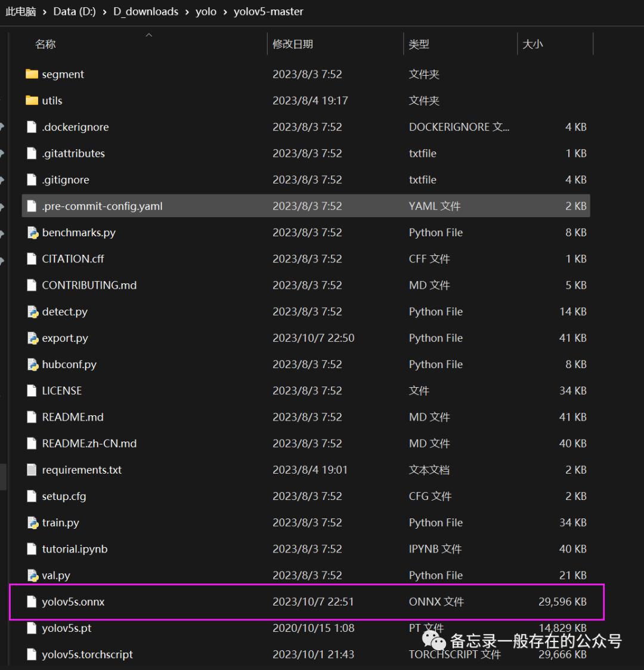The height and width of the screenshot is (670, 644).
Task: Sort by the 名称 column header
Action: point(45,44)
